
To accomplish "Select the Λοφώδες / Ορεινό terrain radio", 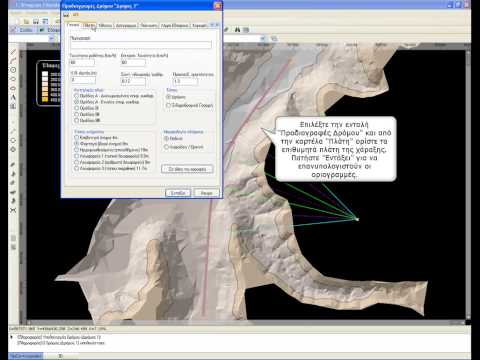I will point(166,147).
